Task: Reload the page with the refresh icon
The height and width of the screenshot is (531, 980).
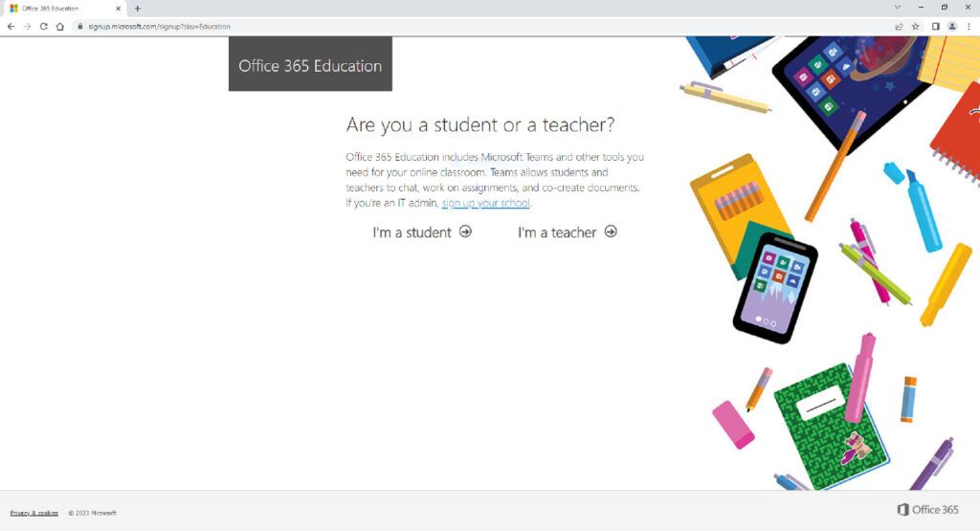Action: 43,27
